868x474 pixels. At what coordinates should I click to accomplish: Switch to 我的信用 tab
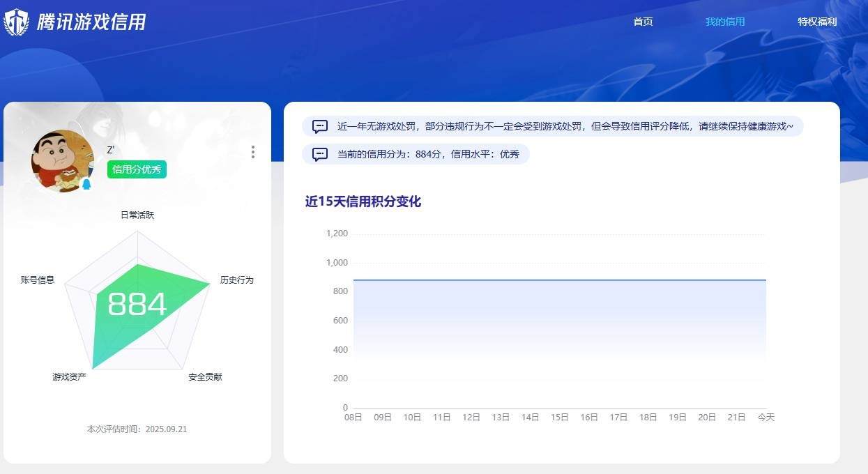[x=725, y=22]
